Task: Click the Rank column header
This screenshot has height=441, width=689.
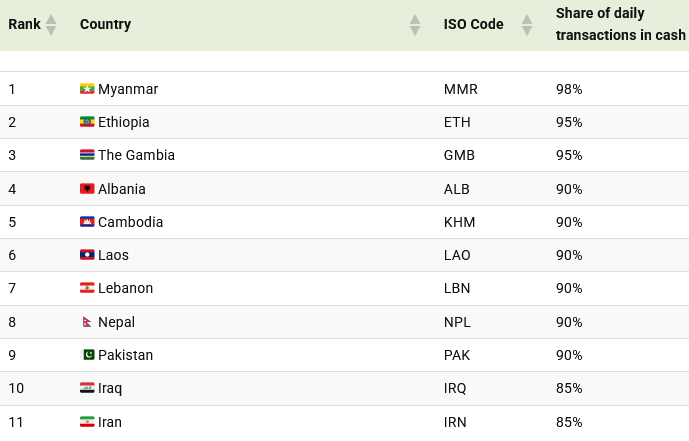Action: (24, 24)
